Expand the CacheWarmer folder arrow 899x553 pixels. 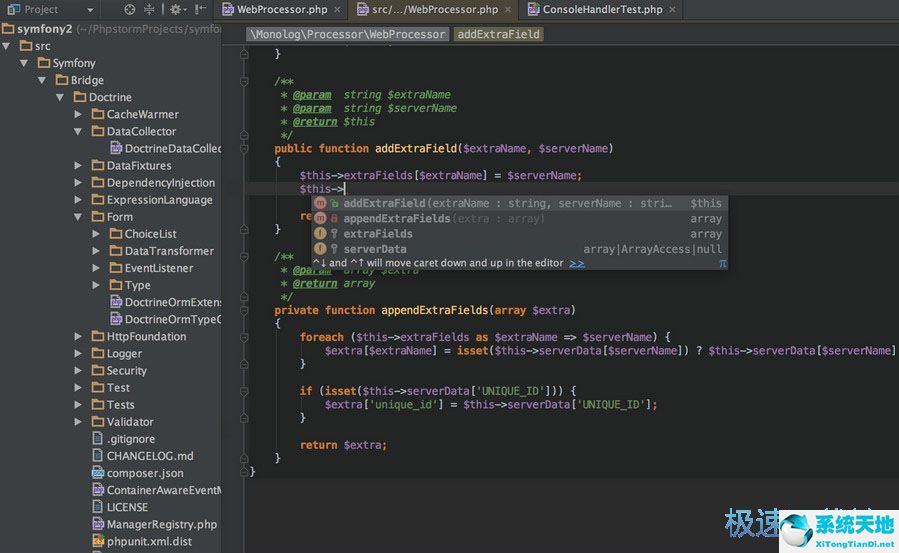pos(78,114)
